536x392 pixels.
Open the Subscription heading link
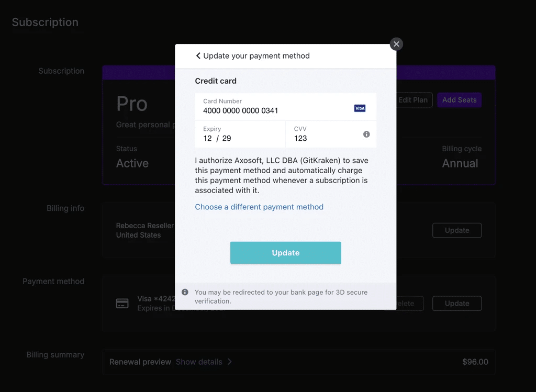tap(45, 22)
